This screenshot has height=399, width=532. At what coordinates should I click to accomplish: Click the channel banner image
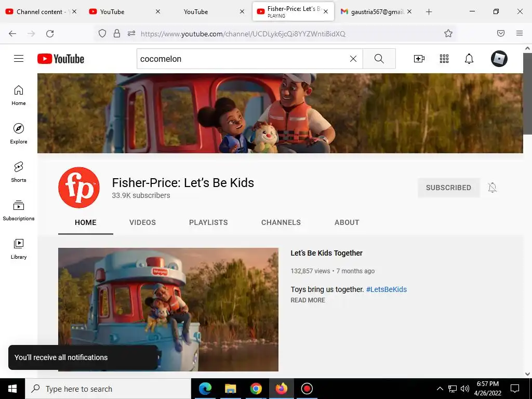280,113
